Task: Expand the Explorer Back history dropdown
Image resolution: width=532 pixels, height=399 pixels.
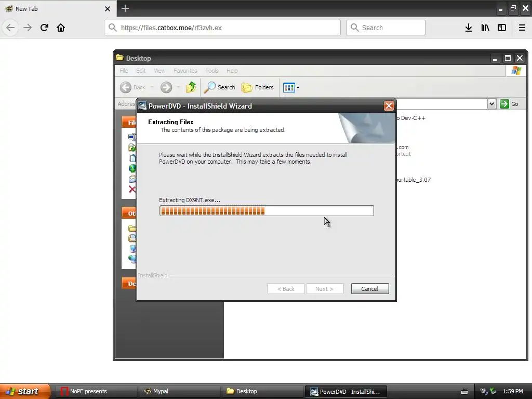Action: click(152, 87)
